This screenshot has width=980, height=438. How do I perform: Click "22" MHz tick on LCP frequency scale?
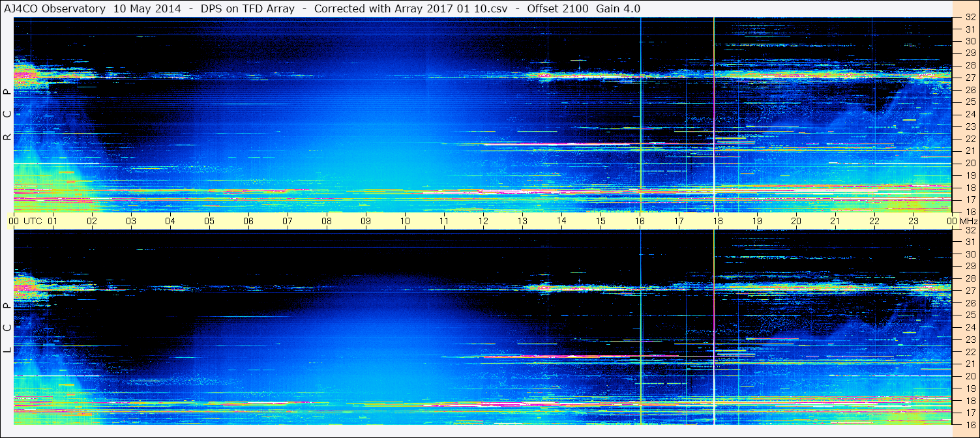point(970,352)
